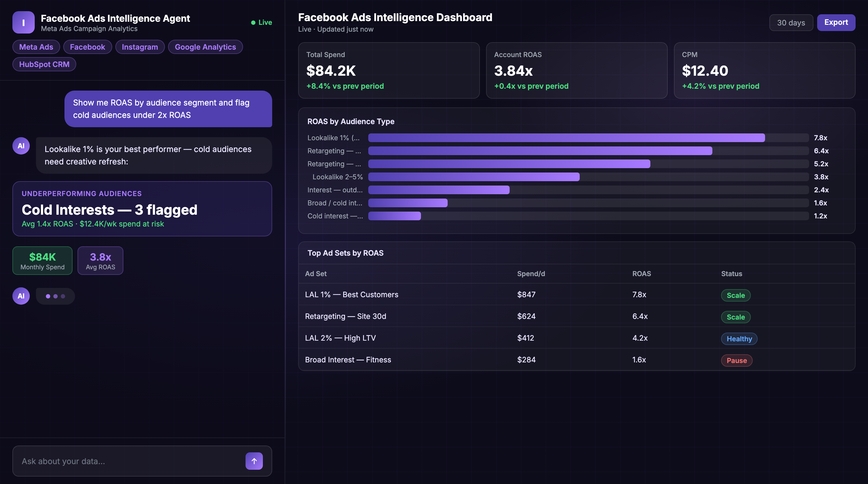Click the Export button
This screenshot has width=868, height=484.
[x=836, y=22]
